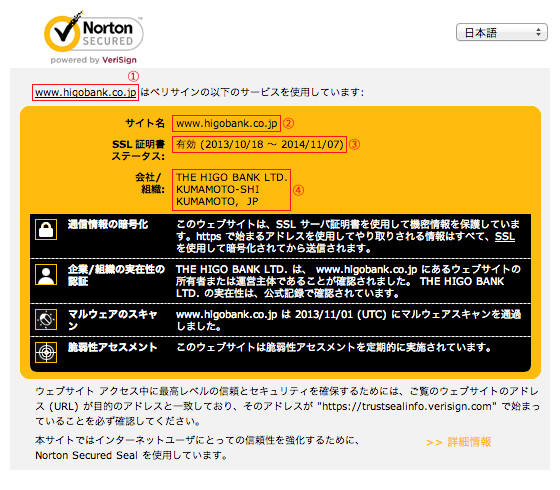Click the マルウェアのスキャン heading
Screen dimensions: 560x490
coord(112,320)
